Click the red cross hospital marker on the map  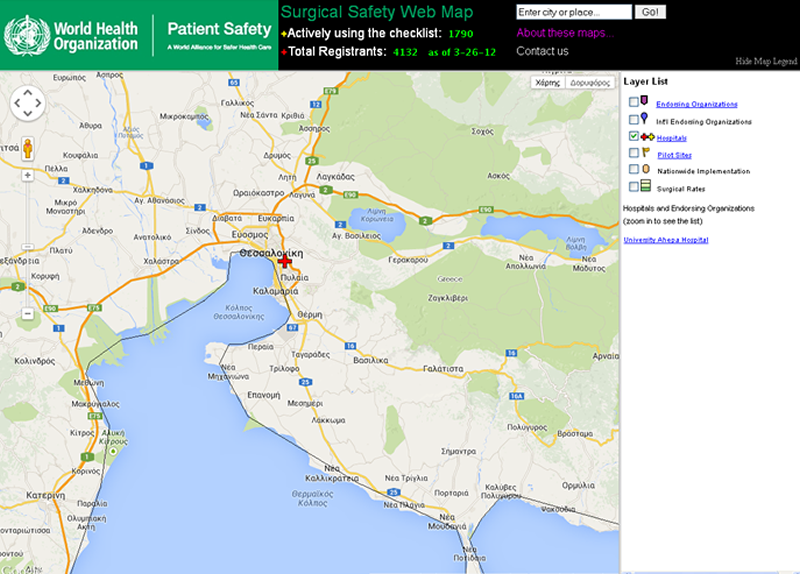285,261
